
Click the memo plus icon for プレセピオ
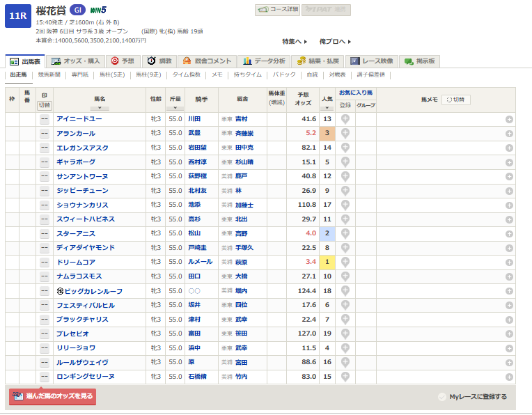coord(509,334)
